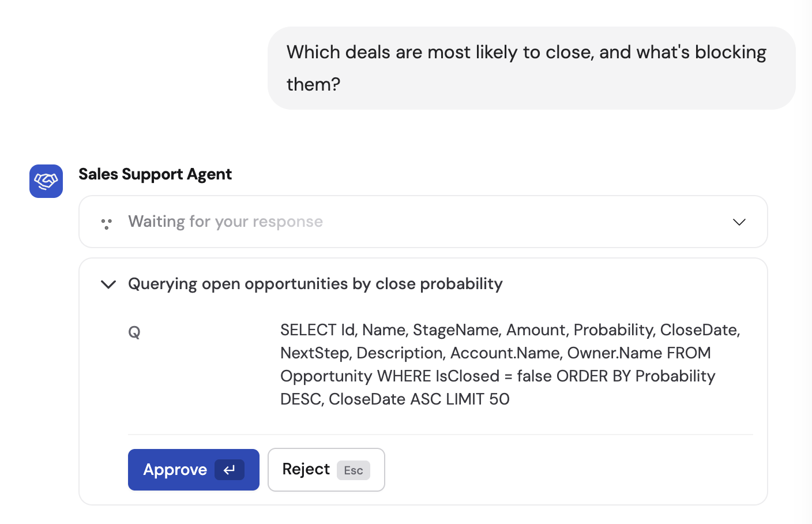812x524 pixels.
Task: Select the SELECT Id SOQL query text
Action: click(510, 364)
